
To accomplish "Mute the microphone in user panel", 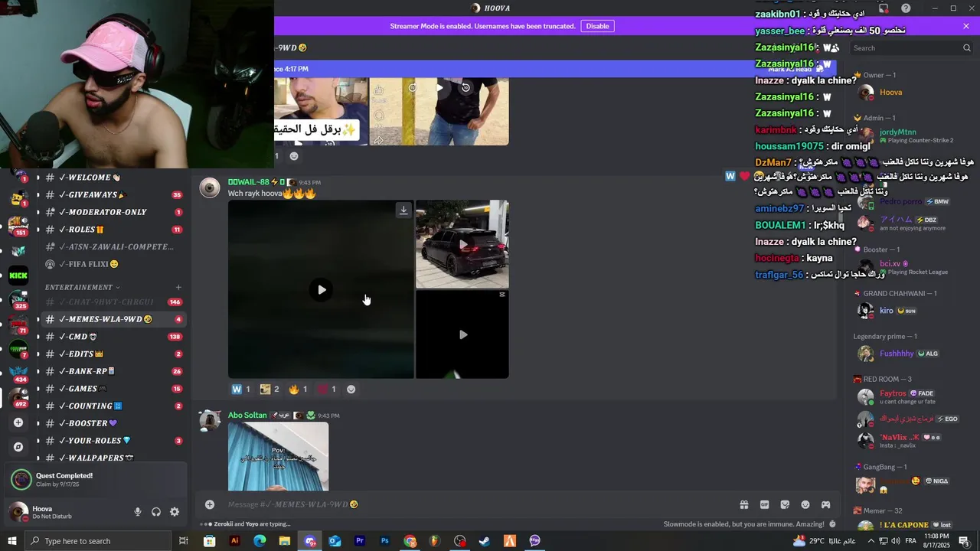I will 138,512.
